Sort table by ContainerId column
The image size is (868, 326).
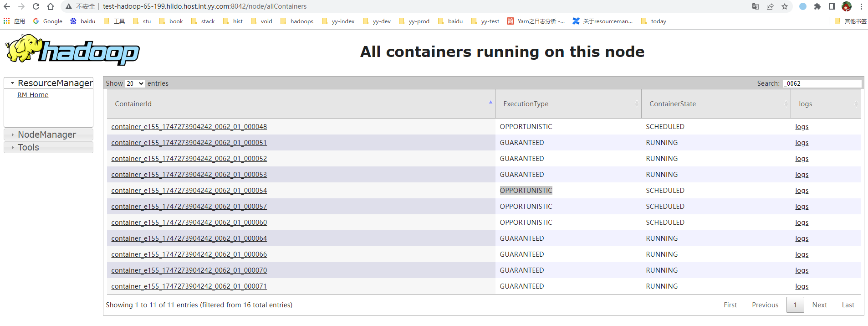coord(301,104)
